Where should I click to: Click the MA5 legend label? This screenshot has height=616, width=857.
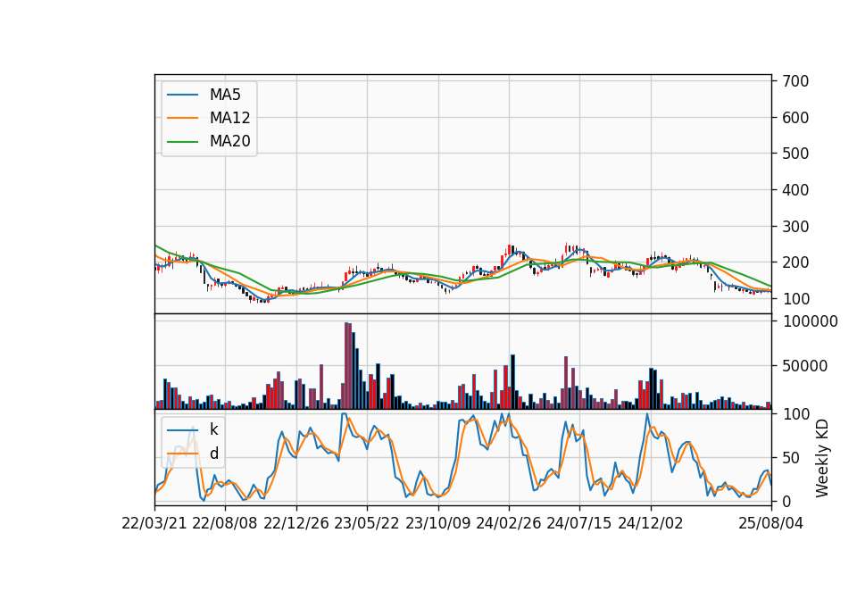[x=225, y=95]
